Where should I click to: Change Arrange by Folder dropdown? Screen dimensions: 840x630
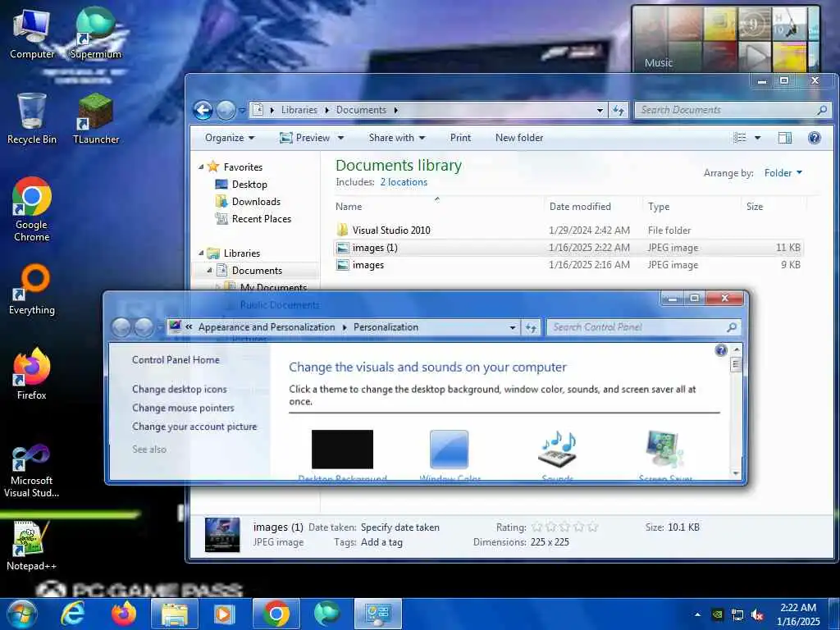783,173
